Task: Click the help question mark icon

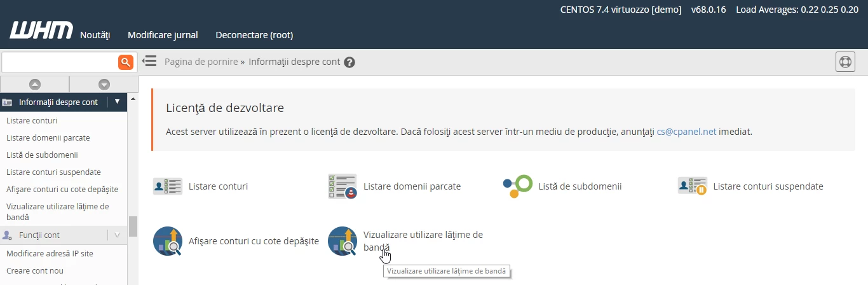Action: pyautogui.click(x=349, y=62)
